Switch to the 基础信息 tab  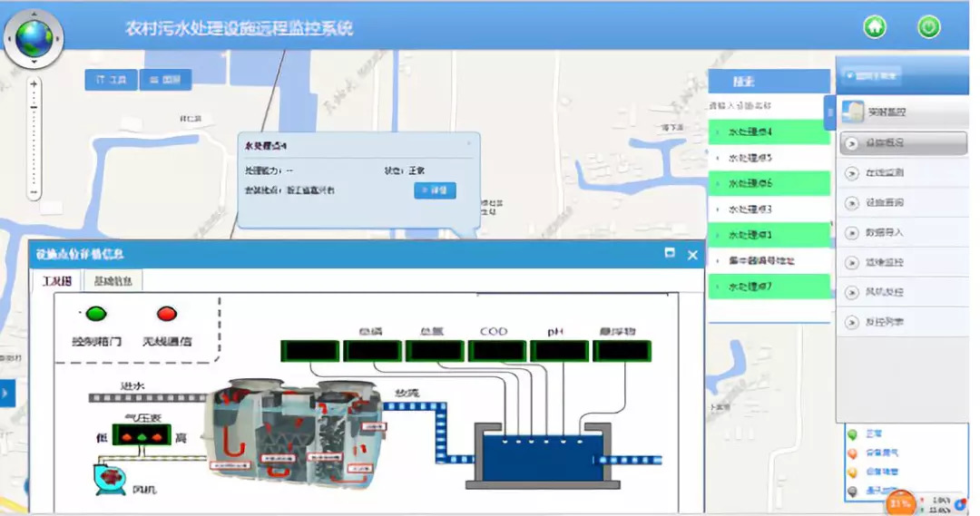click(x=113, y=281)
